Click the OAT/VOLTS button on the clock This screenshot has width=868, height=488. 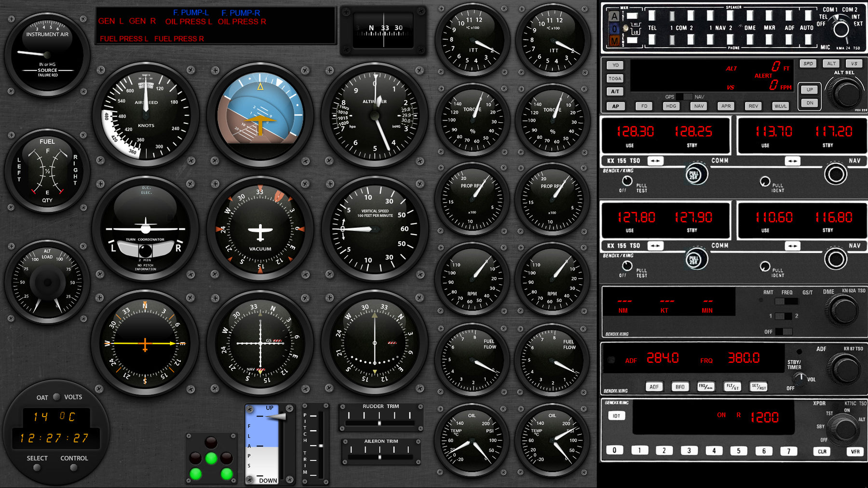56,397
